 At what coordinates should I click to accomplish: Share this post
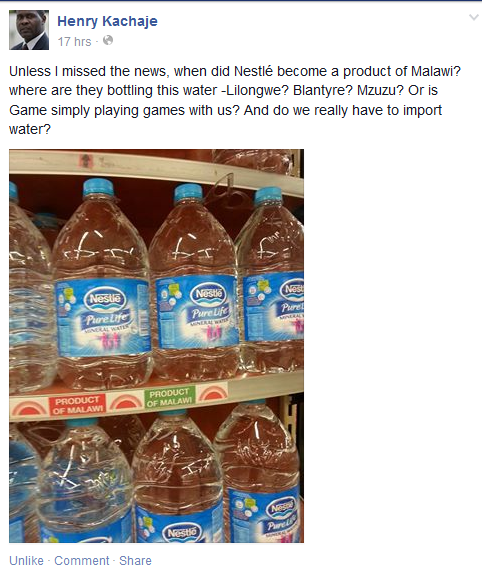pos(135,560)
